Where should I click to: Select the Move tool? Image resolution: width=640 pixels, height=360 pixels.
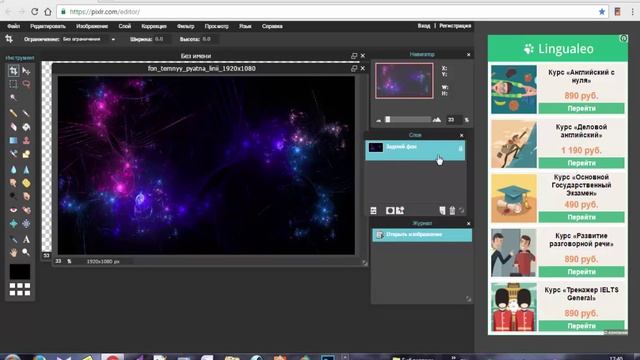pos(26,71)
